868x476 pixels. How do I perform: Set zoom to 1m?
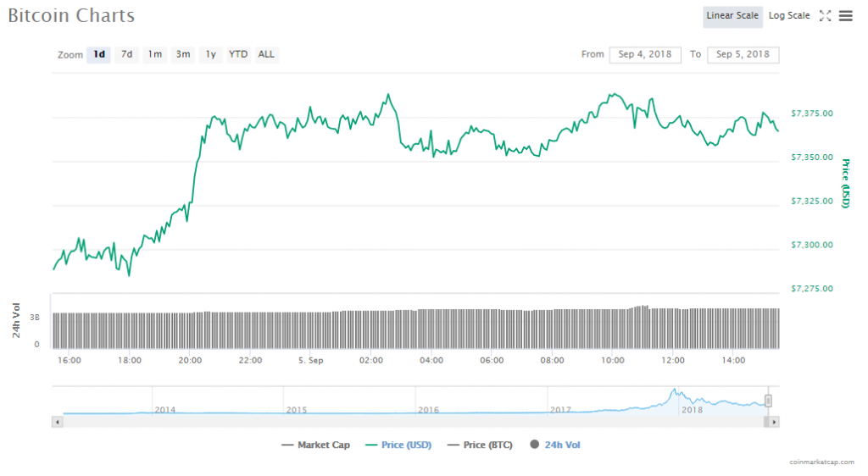point(154,54)
